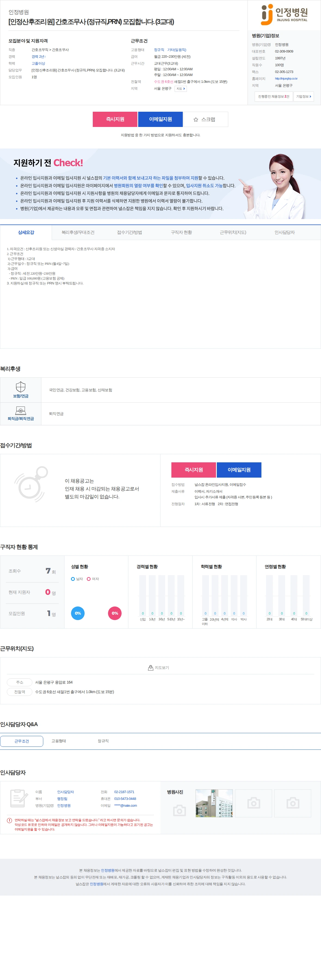Viewport: 321px width, 980px height.
Task: Click 이메일지원 in 접수기간/방법 section
Action: coord(239,469)
